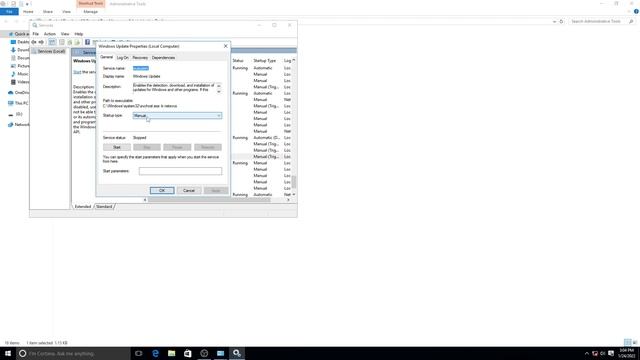640x360 pixels.
Task: Close the Windows Update Properties dialog
Action: coord(226,46)
